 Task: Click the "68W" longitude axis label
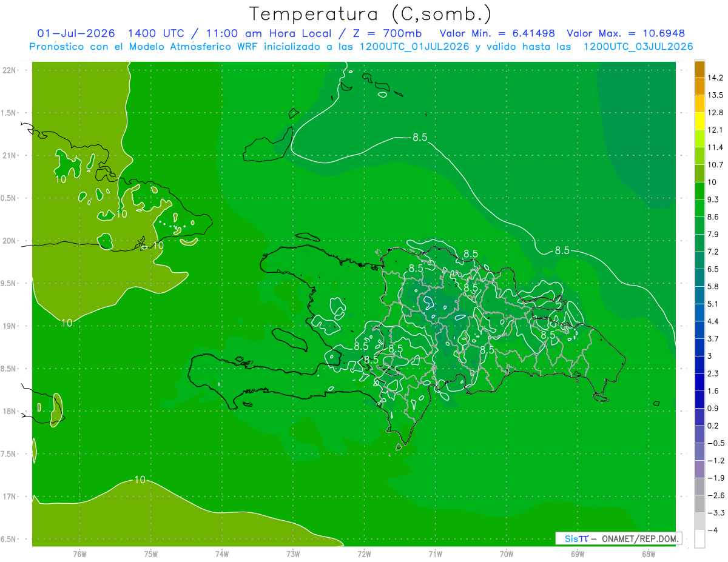point(649,554)
